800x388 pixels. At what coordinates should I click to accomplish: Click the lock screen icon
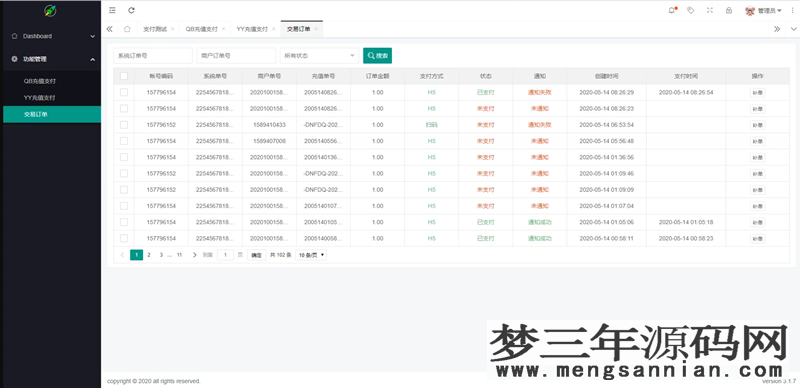tap(729, 10)
